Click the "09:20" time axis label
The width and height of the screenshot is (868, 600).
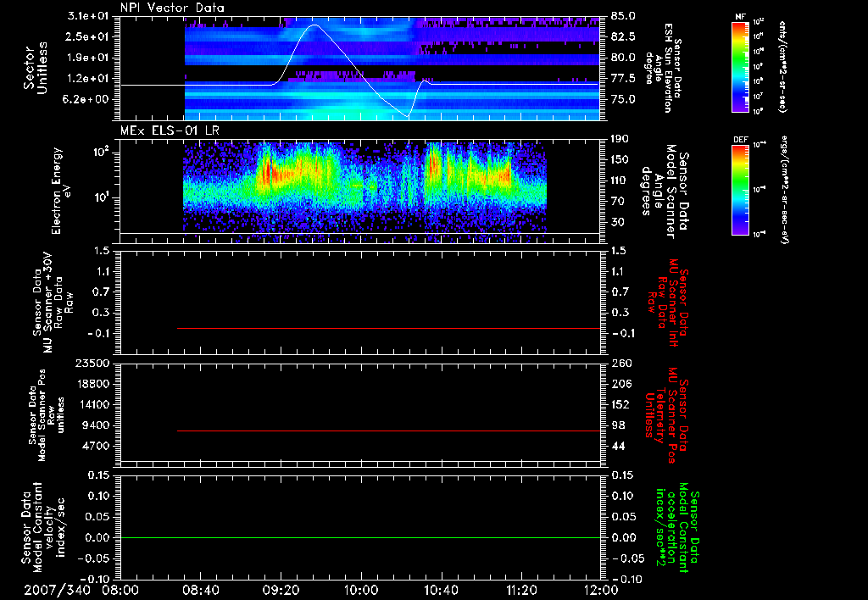pyautogui.click(x=281, y=590)
